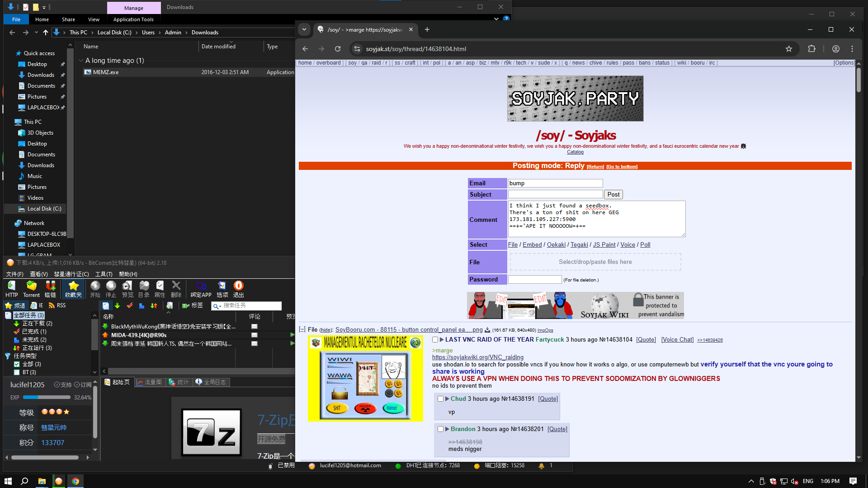Click the 退出 exit icon in BitComet
The height and width of the screenshot is (488, 868).
(238, 289)
